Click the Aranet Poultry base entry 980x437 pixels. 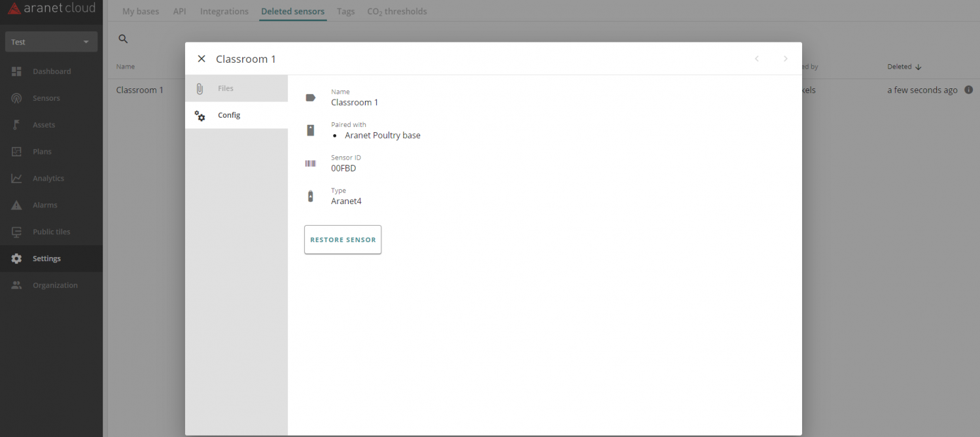tap(383, 135)
